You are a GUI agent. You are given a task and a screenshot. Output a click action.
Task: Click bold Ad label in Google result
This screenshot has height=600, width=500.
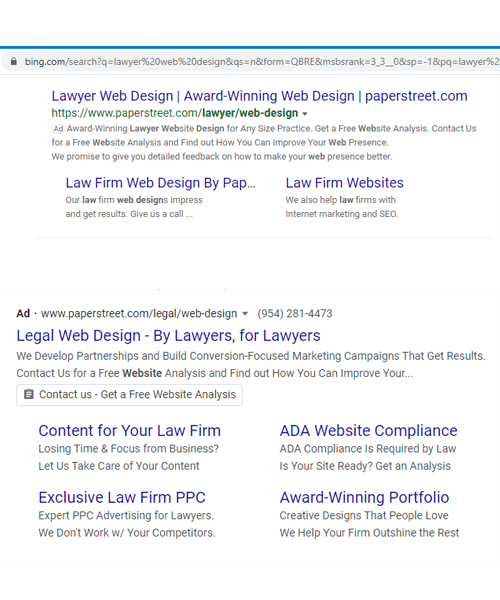(23, 313)
